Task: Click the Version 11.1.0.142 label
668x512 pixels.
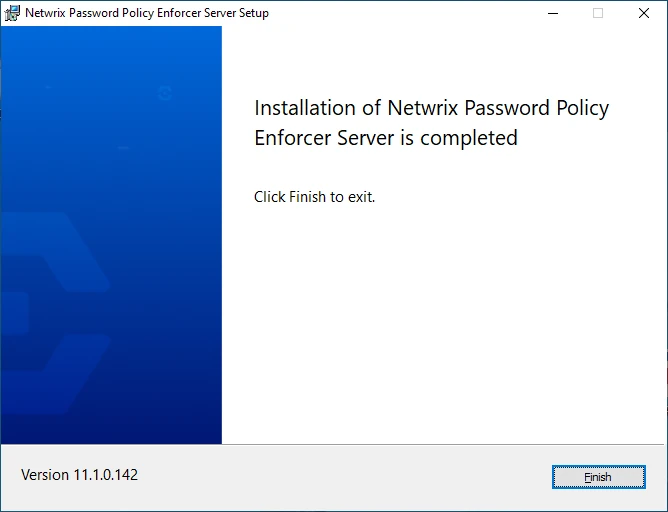Action: click(79, 475)
